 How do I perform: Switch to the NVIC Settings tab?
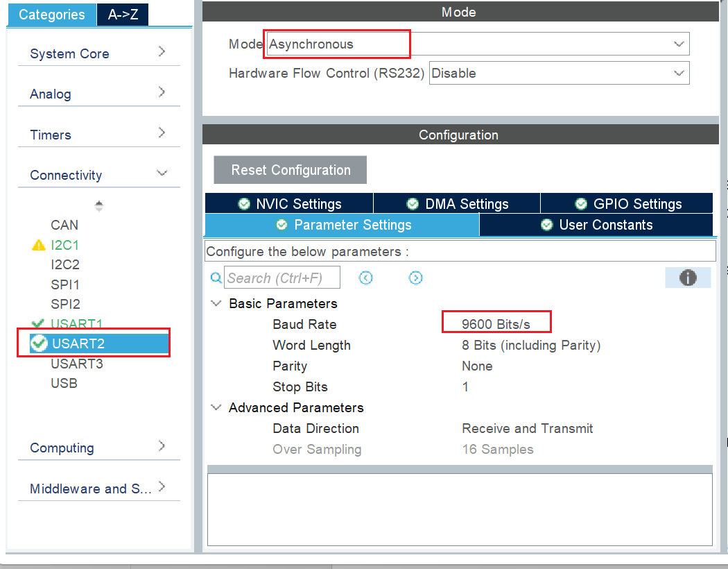tap(289, 204)
